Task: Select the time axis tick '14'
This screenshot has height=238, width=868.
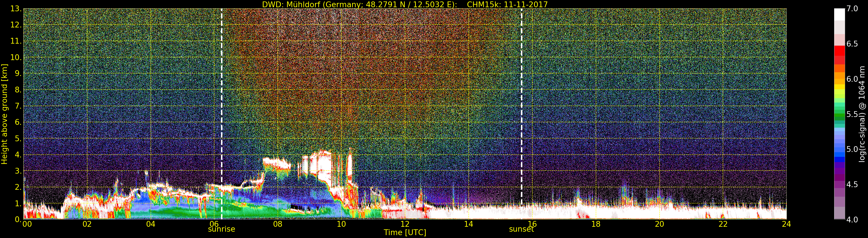Action: click(x=468, y=224)
